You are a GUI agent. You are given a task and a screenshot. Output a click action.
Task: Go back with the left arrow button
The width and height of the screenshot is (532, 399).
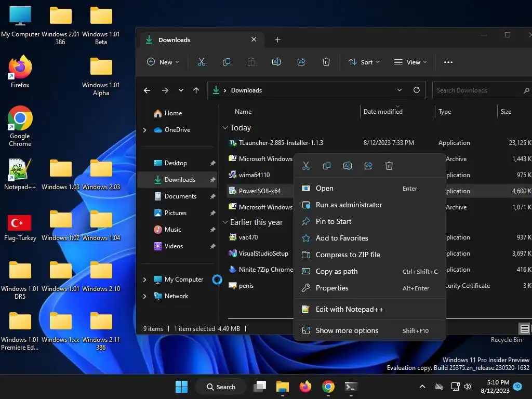point(147,90)
